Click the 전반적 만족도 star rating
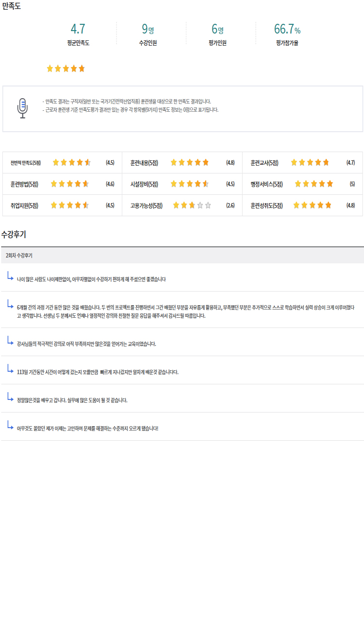This screenshot has width=364, height=620. [71, 163]
